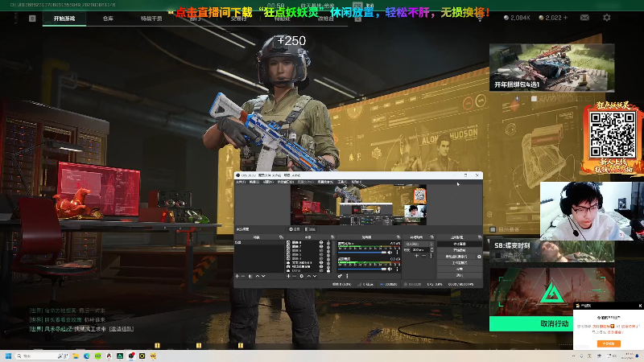Pop out the OBS controls dock panel
Image resolution: width=644 pixels, height=362 pixels.
480,237
